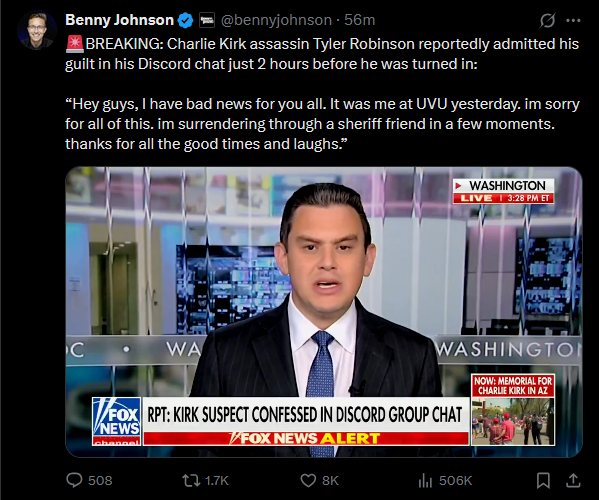Reply to the post via comment icon
The image size is (599, 500).
(x=74, y=480)
